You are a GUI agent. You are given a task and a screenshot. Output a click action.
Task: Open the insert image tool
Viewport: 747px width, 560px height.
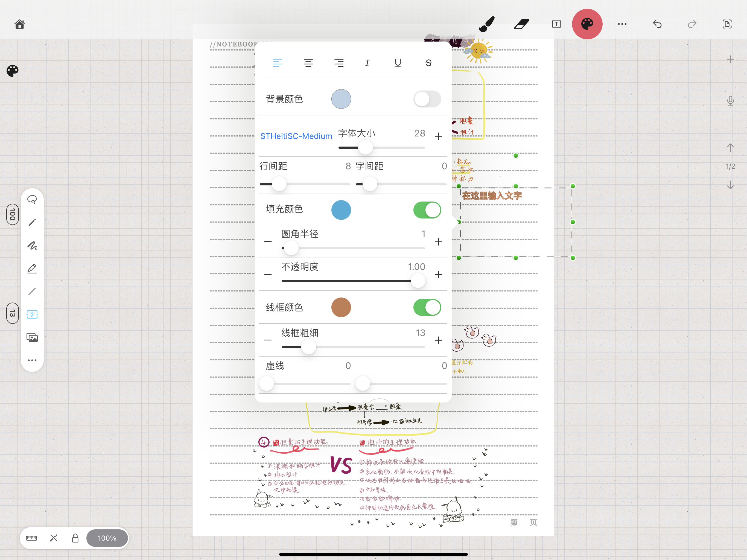click(x=32, y=338)
